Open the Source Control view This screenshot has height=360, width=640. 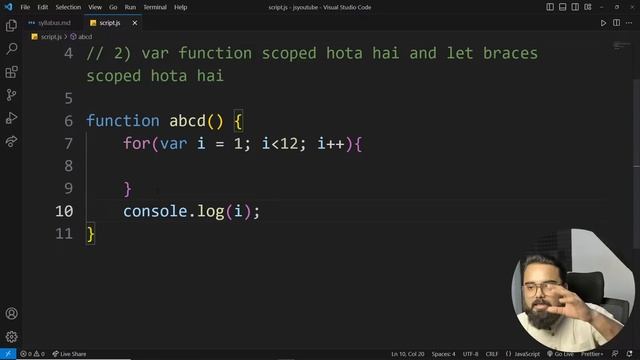[x=11, y=96]
